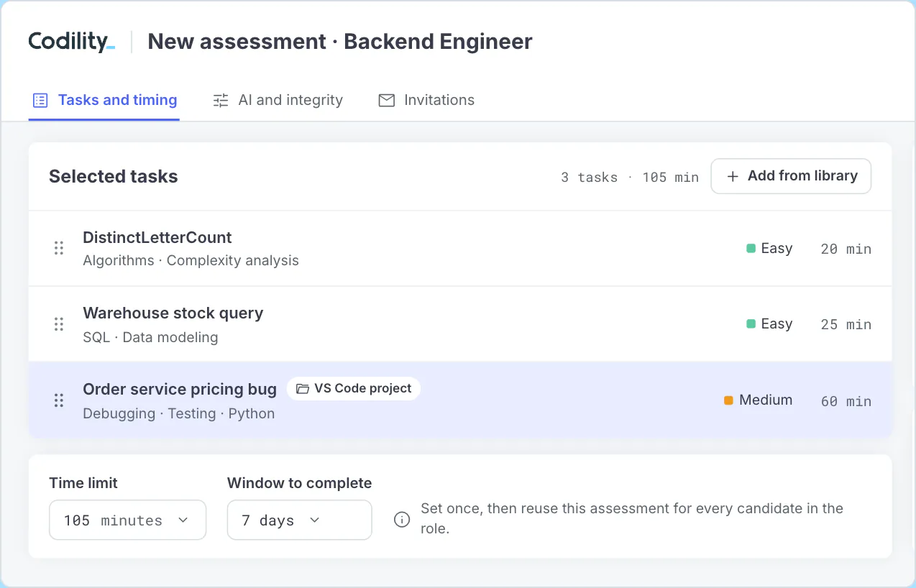Click the Window to complete label
Screen dimensions: 916x588
(x=300, y=483)
